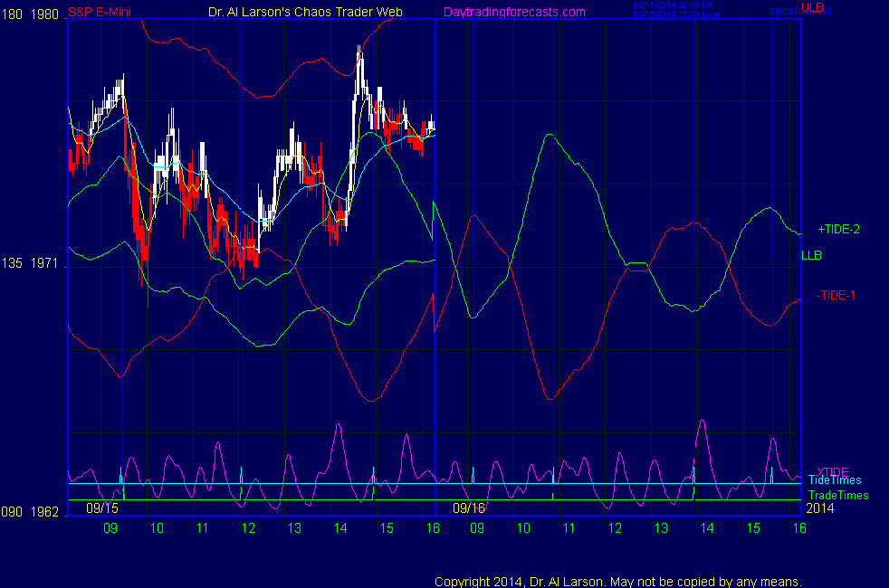Viewport: 889px width, 588px height.
Task: Click the '13' hour label of 09/16 session
Action: point(661,528)
